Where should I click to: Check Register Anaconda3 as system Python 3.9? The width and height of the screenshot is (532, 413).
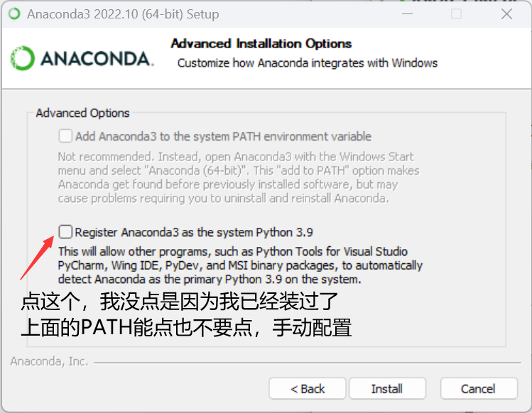pyautogui.click(x=65, y=232)
